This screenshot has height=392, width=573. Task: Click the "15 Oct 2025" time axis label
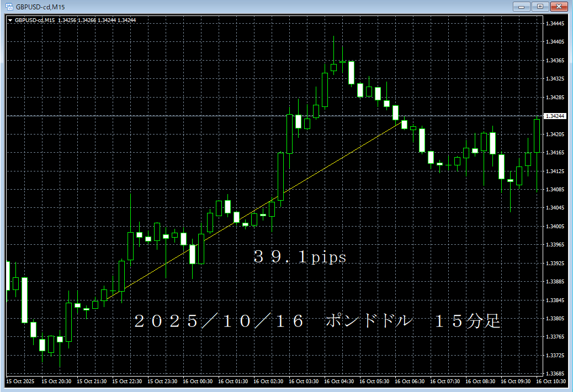click(x=20, y=381)
